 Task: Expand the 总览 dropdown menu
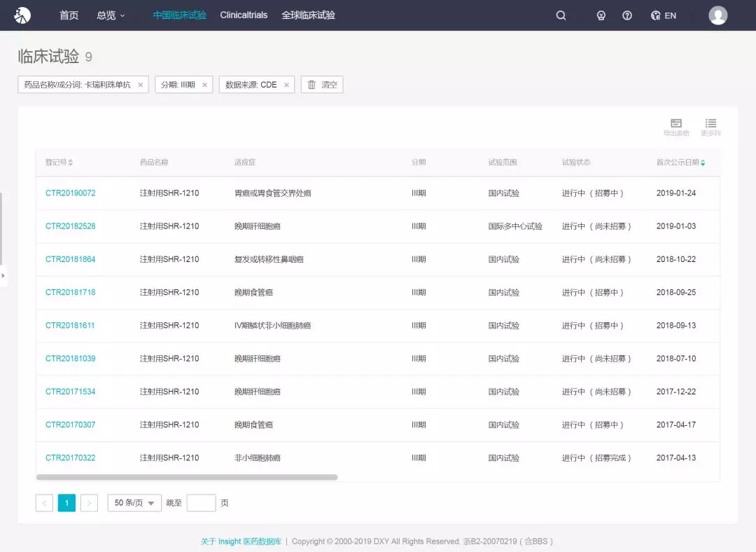click(111, 15)
